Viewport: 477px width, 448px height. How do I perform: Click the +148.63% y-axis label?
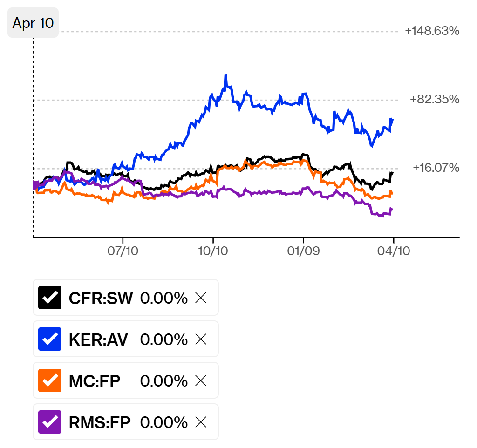(x=432, y=31)
